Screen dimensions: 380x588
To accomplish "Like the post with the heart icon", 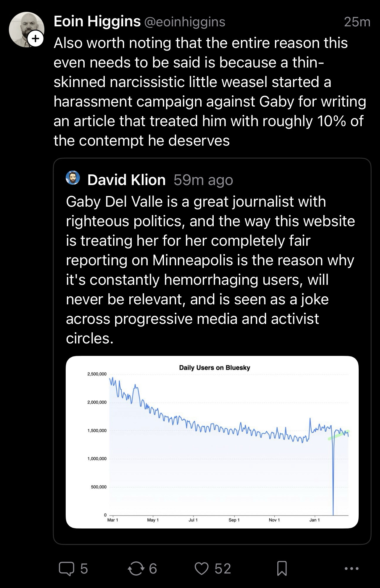I will pyautogui.click(x=202, y=569).
